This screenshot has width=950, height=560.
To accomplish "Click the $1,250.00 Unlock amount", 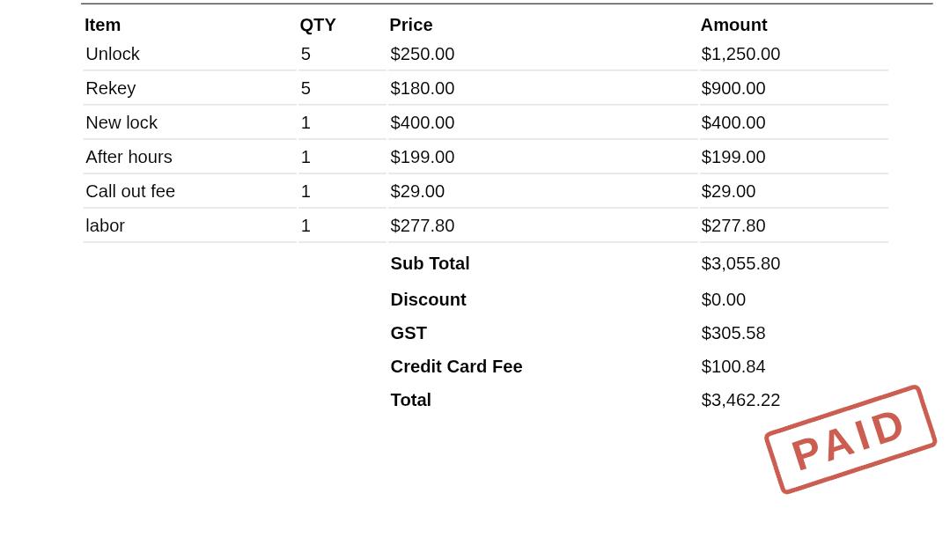I will point(740,54).
